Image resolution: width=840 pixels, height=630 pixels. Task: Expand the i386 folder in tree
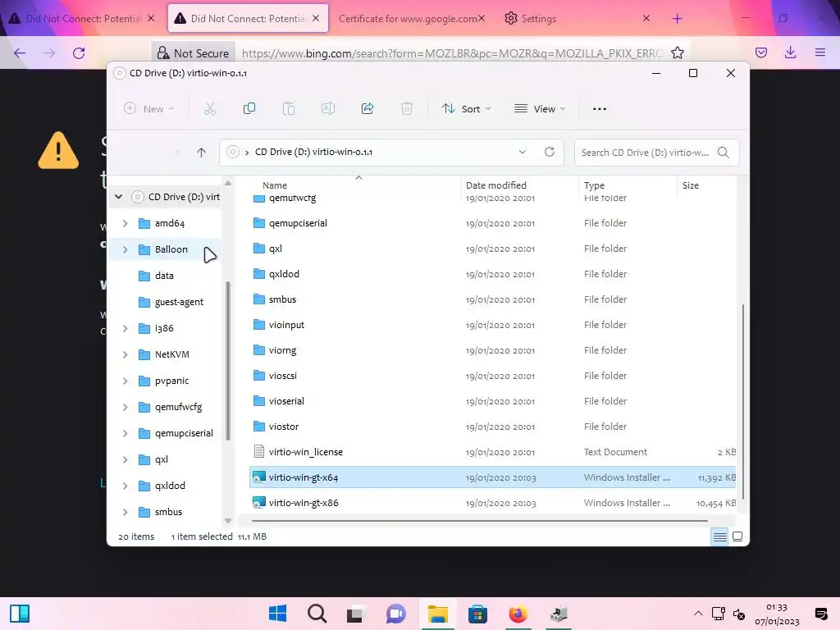tap(125, 328)
